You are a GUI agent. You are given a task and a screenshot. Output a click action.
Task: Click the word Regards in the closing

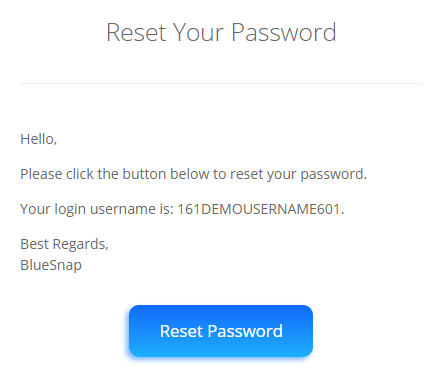point(81,245)
